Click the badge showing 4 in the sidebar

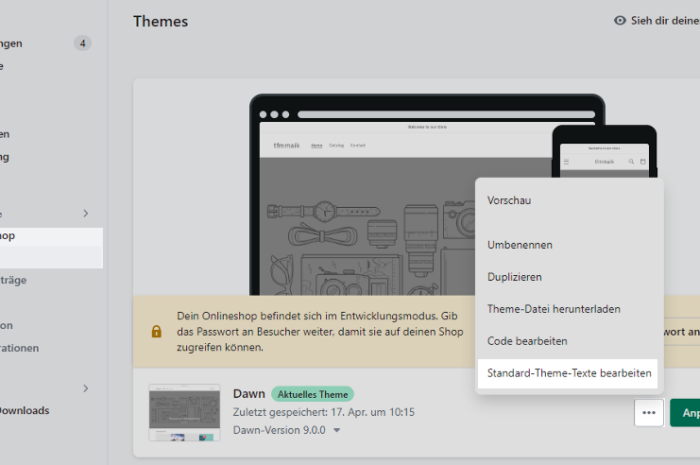point(82,43)
